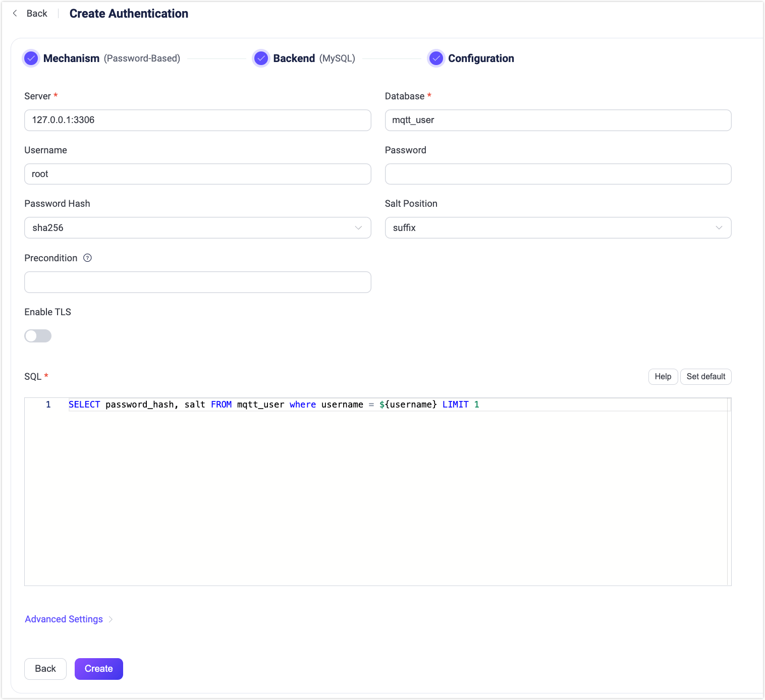Open the Salt Position dropdown
This screenshot has width=765, height=700.
pos(558,228)
